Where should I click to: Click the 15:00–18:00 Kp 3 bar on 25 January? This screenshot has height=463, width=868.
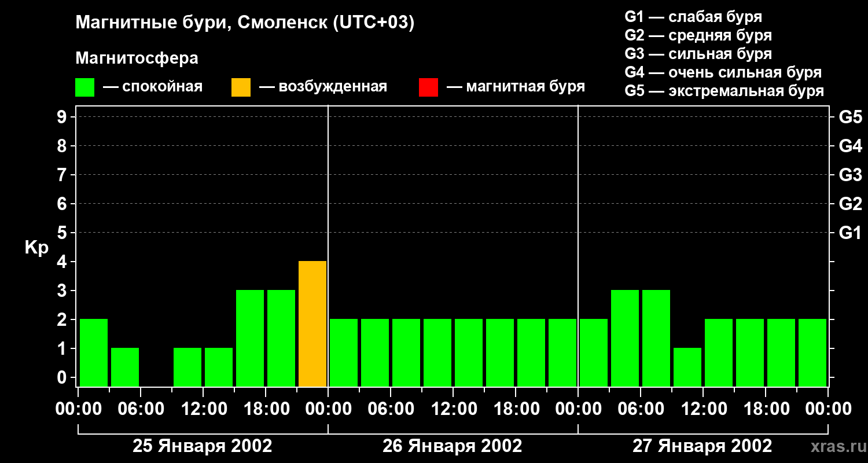[x=250, y=339]
